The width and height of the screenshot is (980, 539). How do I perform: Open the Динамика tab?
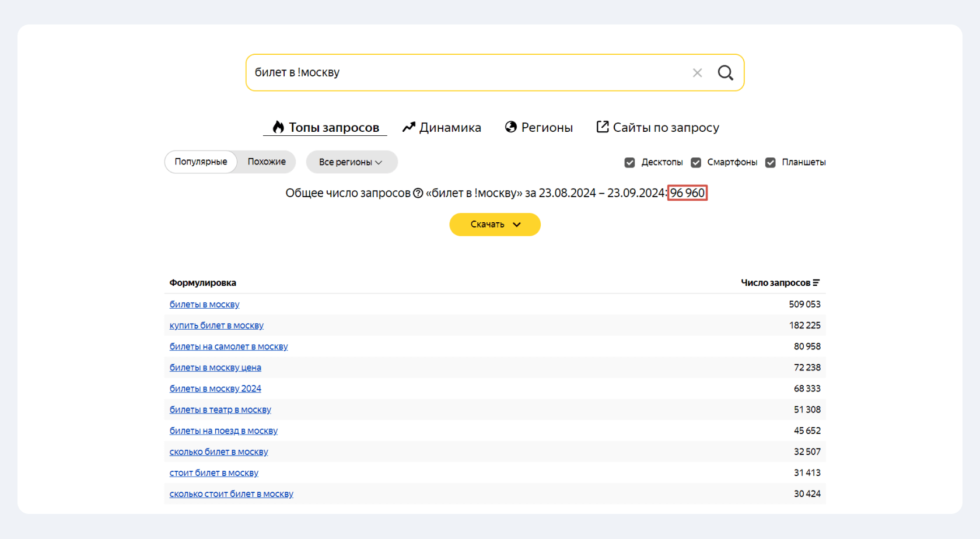click(x=450, y=127)
